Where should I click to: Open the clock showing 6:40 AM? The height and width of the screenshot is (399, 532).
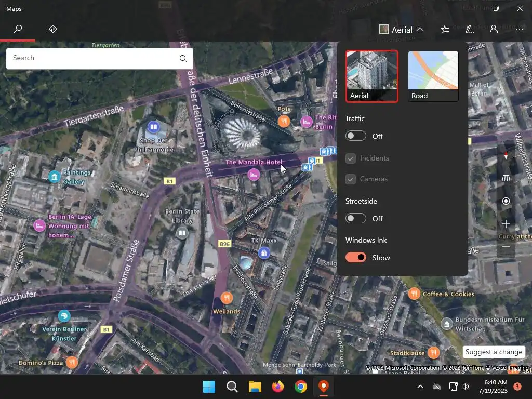[x=493, y=387]
